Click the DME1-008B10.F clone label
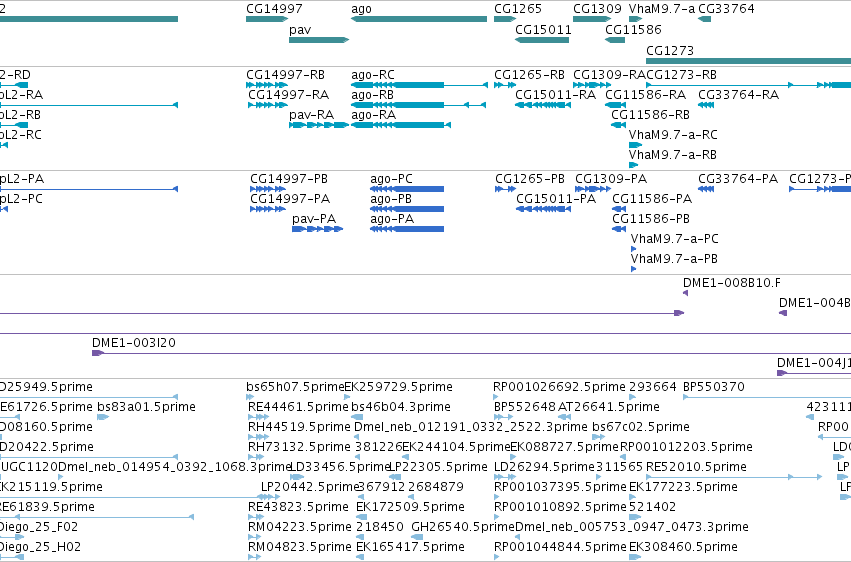The height and width of the screenshot is (562, 851). pyautogui.click(x=732, y=283)
